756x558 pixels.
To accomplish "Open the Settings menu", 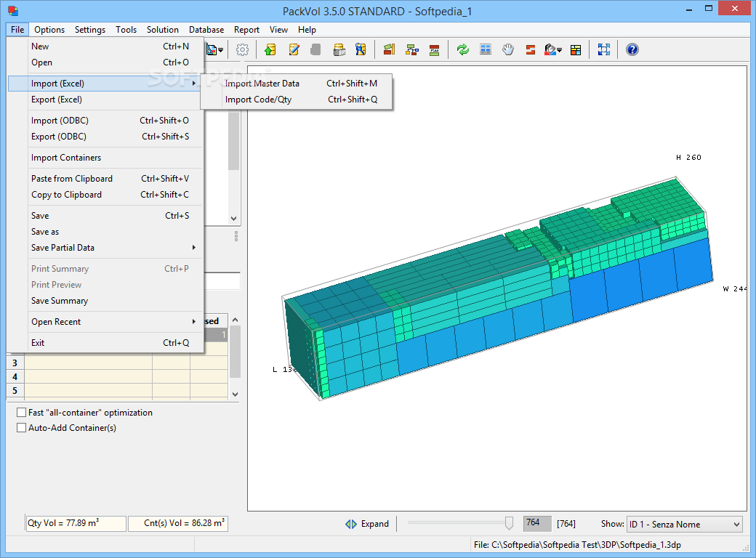I will click(89, 29).
